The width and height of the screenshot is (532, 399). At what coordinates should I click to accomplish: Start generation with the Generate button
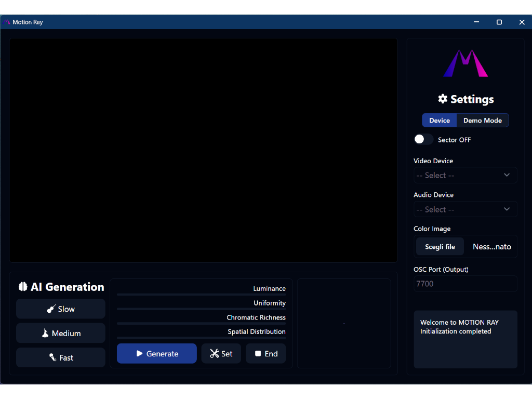click(x=157, y=353)
